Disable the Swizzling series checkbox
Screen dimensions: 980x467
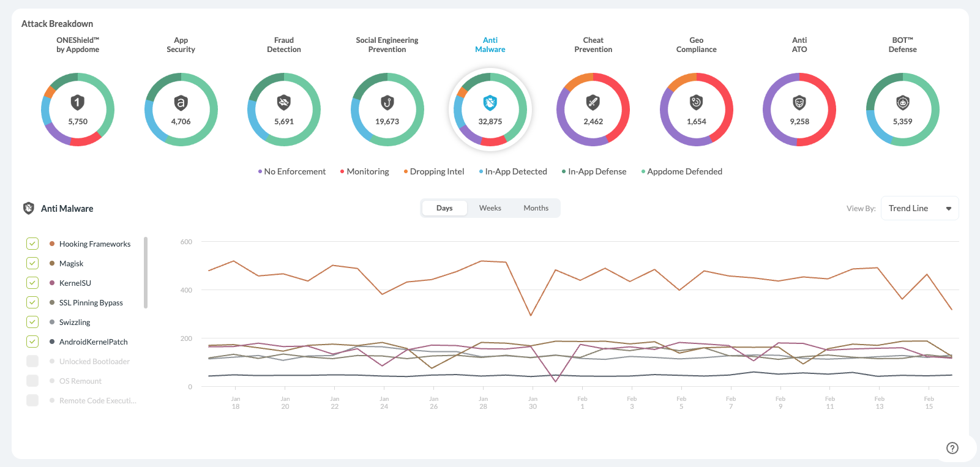[32, 322]
